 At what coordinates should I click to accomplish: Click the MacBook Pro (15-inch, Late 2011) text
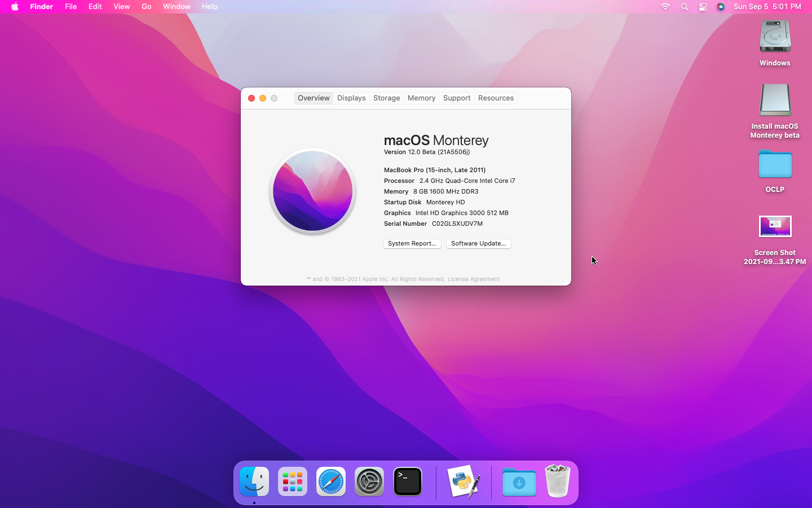pos(435,170)
